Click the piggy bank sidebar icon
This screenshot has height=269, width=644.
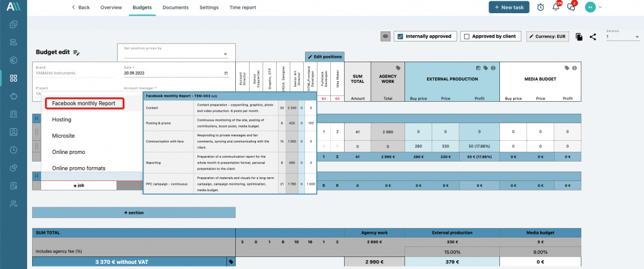pyautogui.click(x=13, y=96)
